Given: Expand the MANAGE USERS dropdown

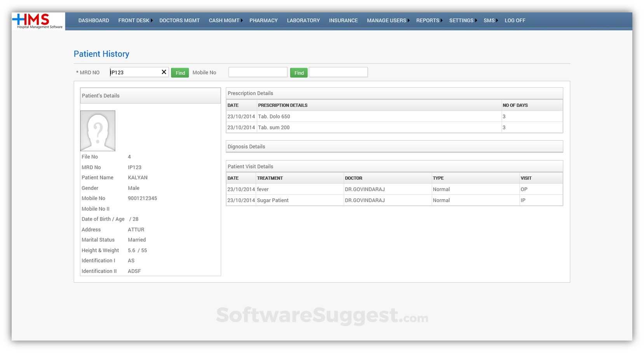Looking at the screenshot, I should (x=386, y=20).
